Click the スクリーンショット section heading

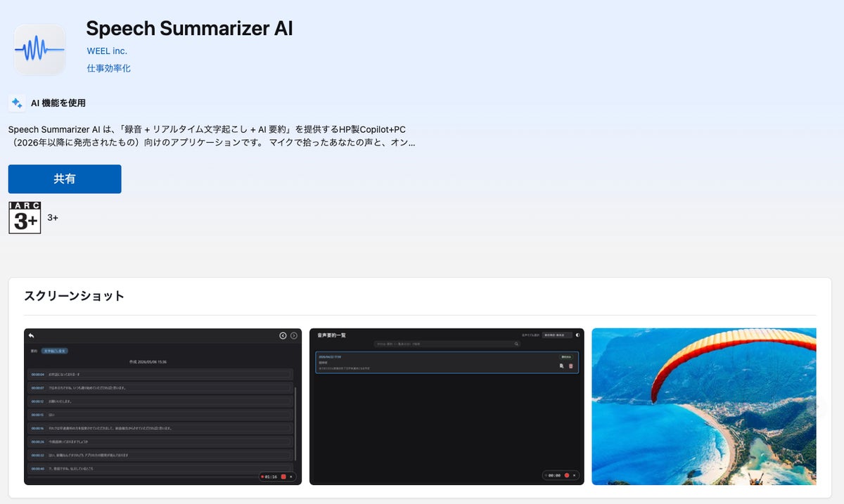coord(74,296)
